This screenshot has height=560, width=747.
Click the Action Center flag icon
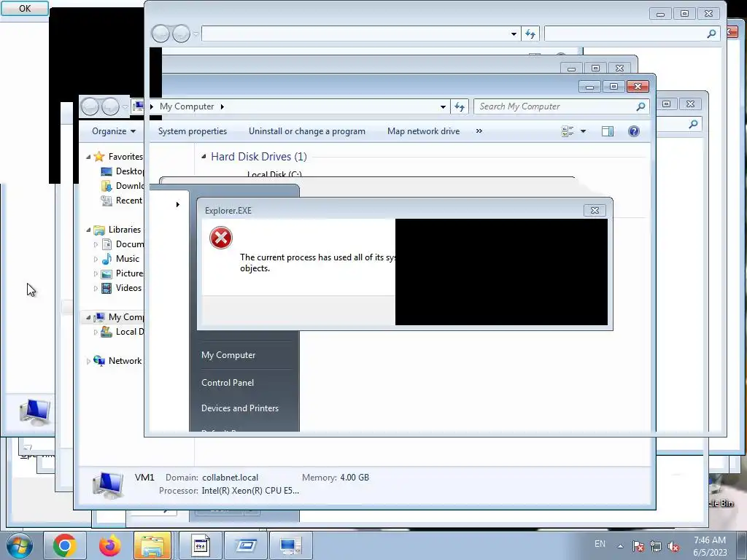point(638,546)
